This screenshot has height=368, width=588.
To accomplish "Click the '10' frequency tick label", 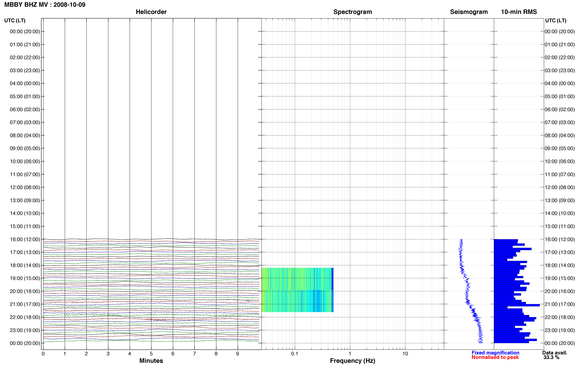I will pos(405,354).
